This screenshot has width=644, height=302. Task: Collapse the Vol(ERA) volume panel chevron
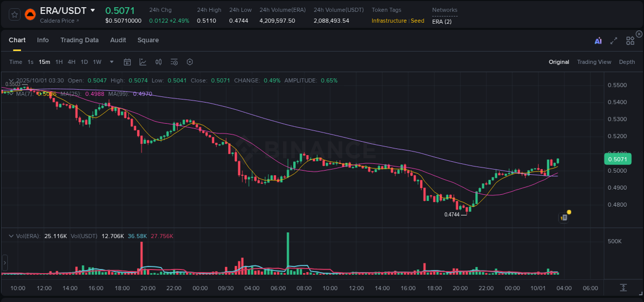pyautogui.click(x=11, y=236)
